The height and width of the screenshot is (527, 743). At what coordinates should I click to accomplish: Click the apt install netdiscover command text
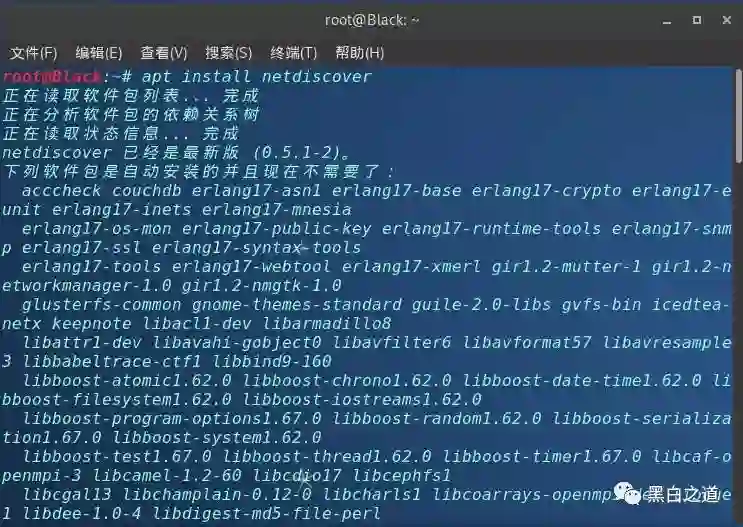(256, 76)
